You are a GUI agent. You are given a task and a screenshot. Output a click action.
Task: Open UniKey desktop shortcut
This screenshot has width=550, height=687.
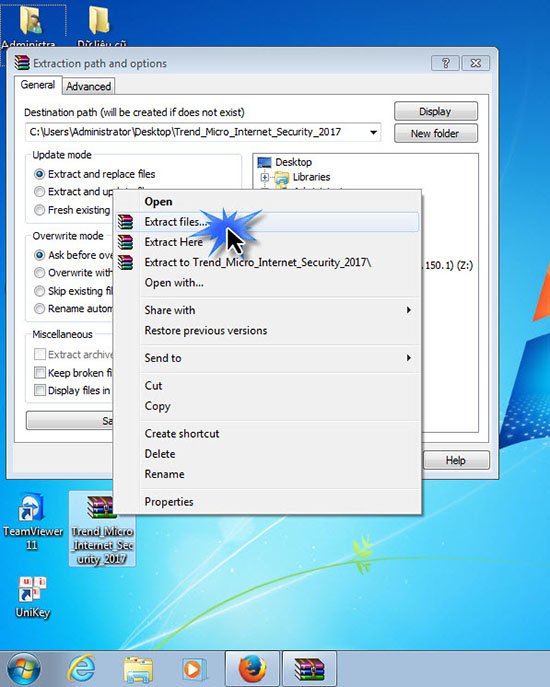pyautogui.click(x=32, y=598)
